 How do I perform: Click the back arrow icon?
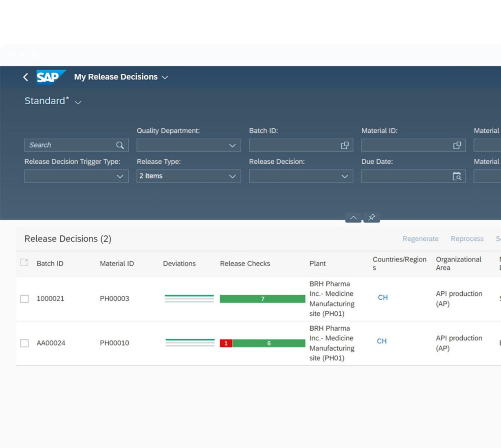point(26,77)
